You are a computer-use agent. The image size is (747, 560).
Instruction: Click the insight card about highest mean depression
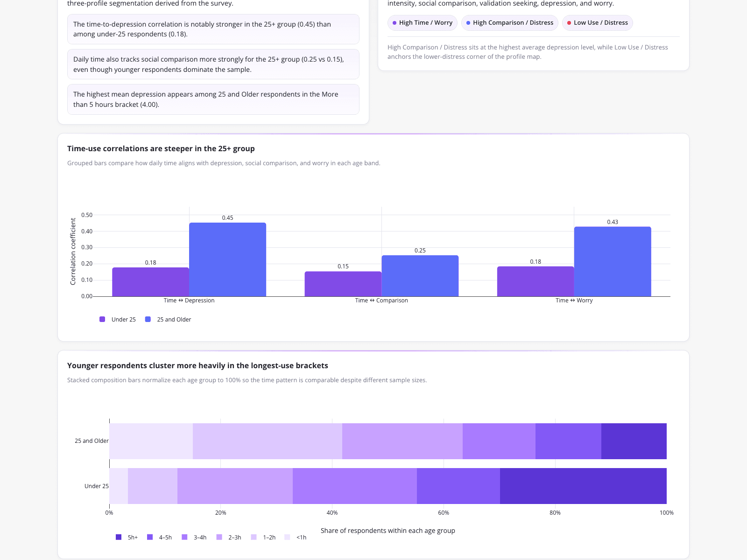pyautogui.click(x=213, y=99)
